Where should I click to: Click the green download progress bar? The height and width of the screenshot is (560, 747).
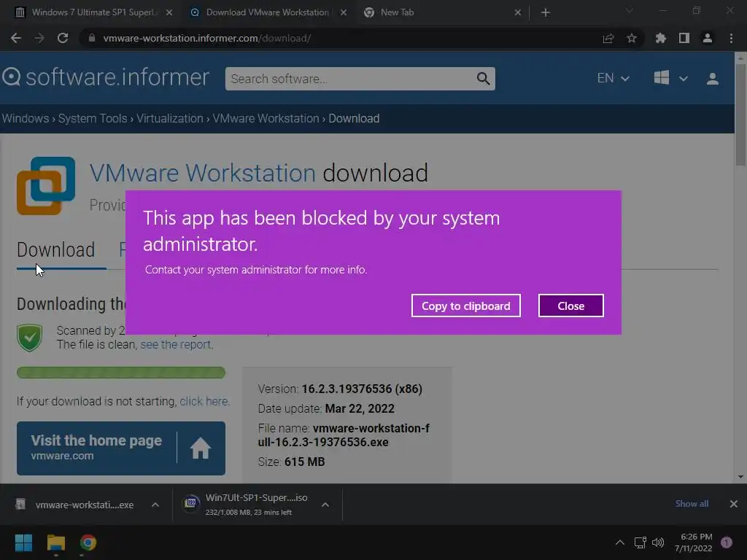121,373
